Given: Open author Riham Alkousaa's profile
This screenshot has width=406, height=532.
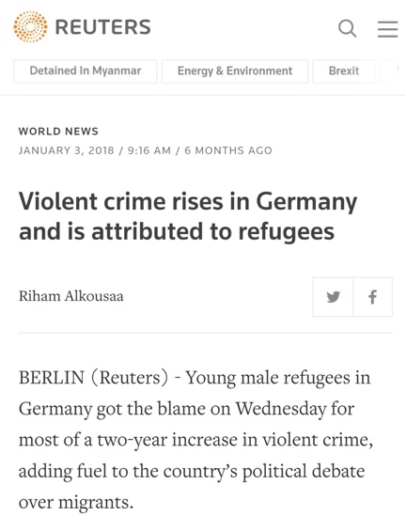Looking at the screenshot, I should point(71,296).
